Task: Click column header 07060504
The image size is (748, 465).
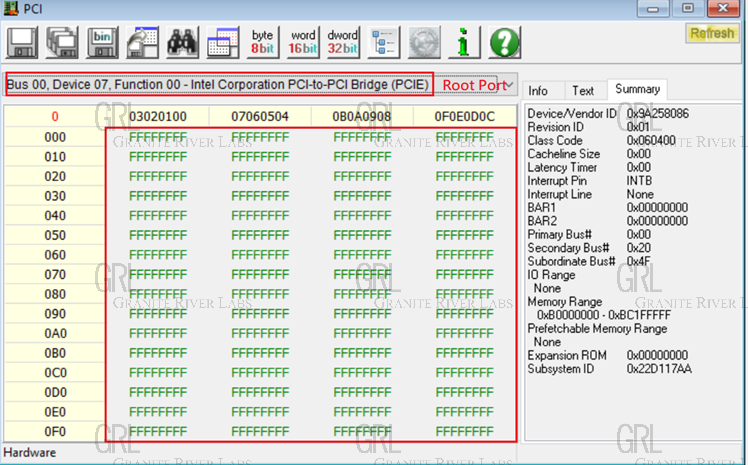Action: pos(260,116)
